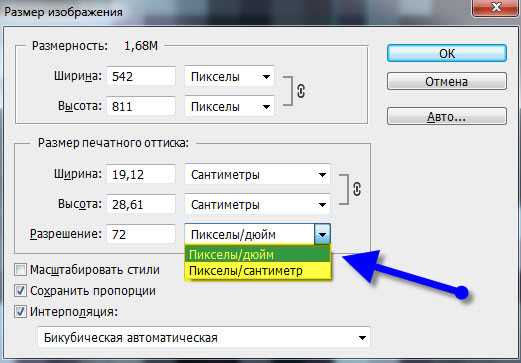Close the Размер изображения dialog
The width and height of the screenshot is (521, 363).
coord(497,7)
